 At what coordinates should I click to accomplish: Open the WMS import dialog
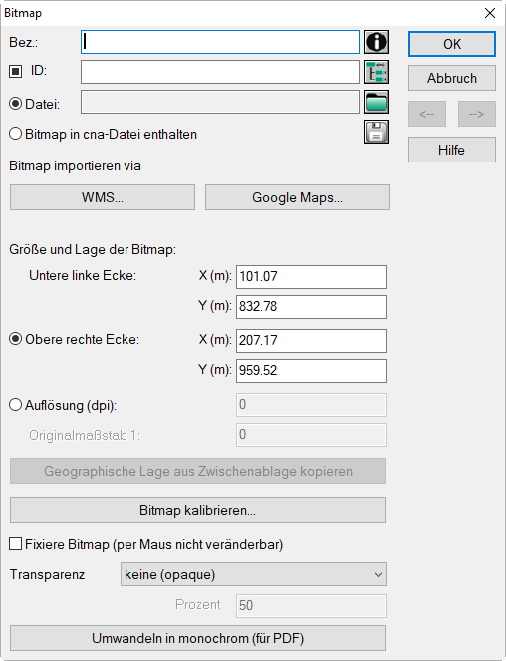(102, 197)
